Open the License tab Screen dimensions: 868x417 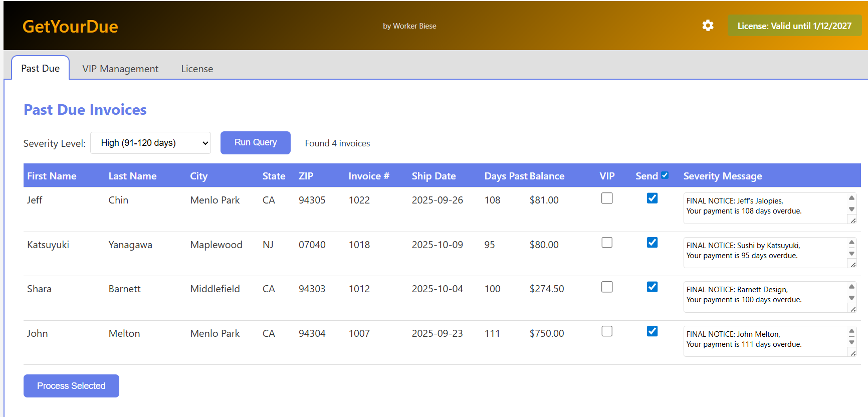(197, 69)
